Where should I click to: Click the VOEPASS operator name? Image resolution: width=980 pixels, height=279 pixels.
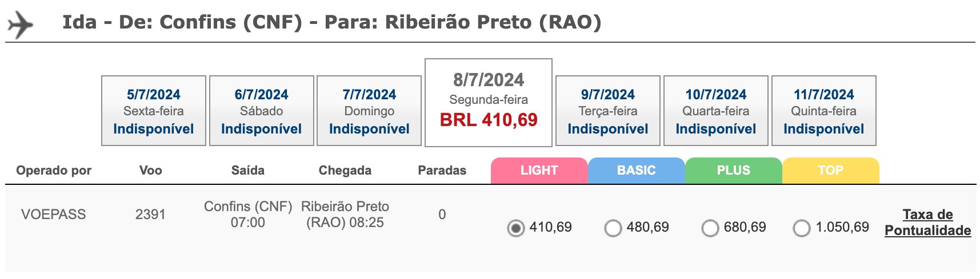point(54,215)
